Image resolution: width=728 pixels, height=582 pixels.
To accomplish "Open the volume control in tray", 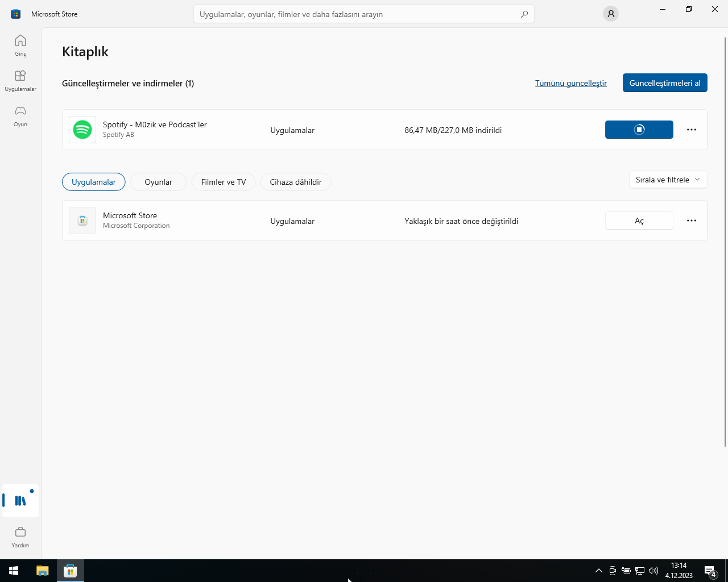I will (653, 571).
